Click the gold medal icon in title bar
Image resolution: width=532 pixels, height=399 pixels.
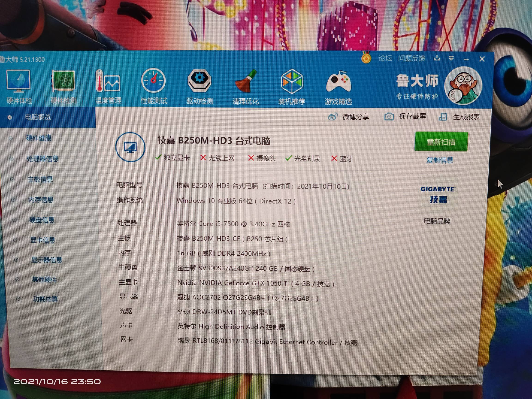click(x=366, y=58)
